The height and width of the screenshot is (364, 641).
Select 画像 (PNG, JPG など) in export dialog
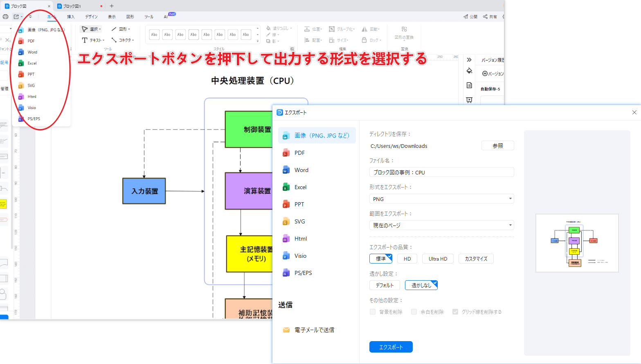[317, 135]
